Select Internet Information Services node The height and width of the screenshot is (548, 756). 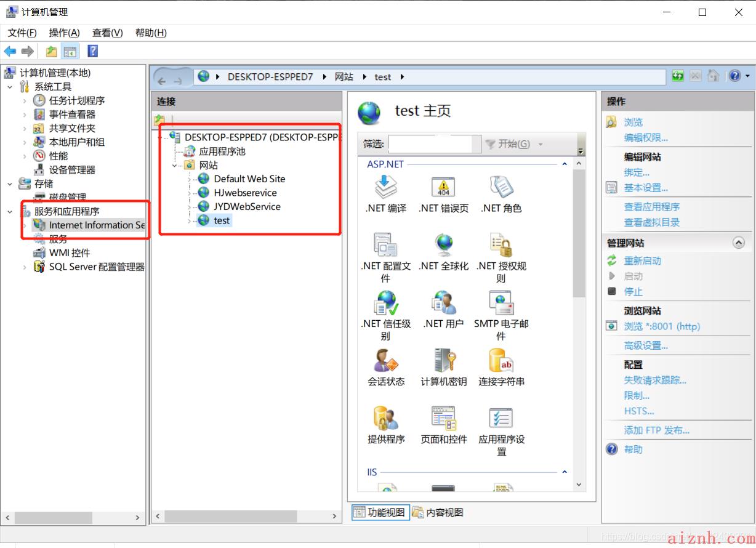coord(97,225)
